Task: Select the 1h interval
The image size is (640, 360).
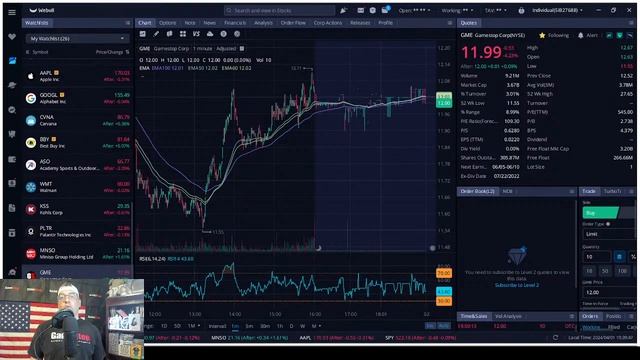Action: [x=280, y=326]
